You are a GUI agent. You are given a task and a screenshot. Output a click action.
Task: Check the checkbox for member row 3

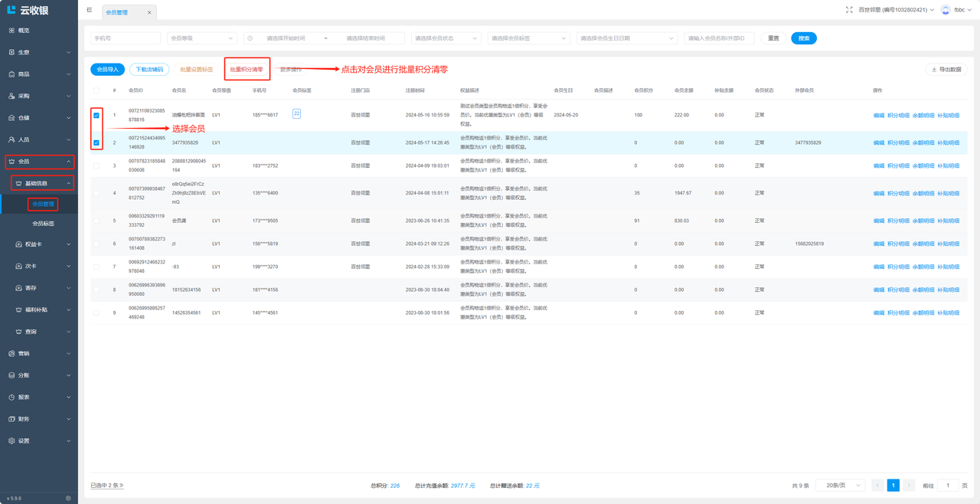pyautogui.click(x=96, y=165)
